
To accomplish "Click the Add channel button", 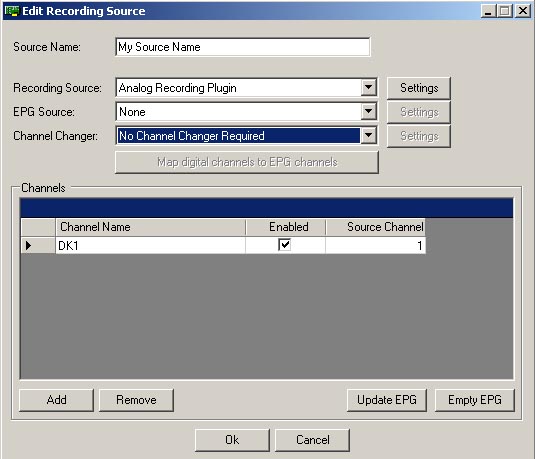I will pyautogui.click(x=56, y=400).
